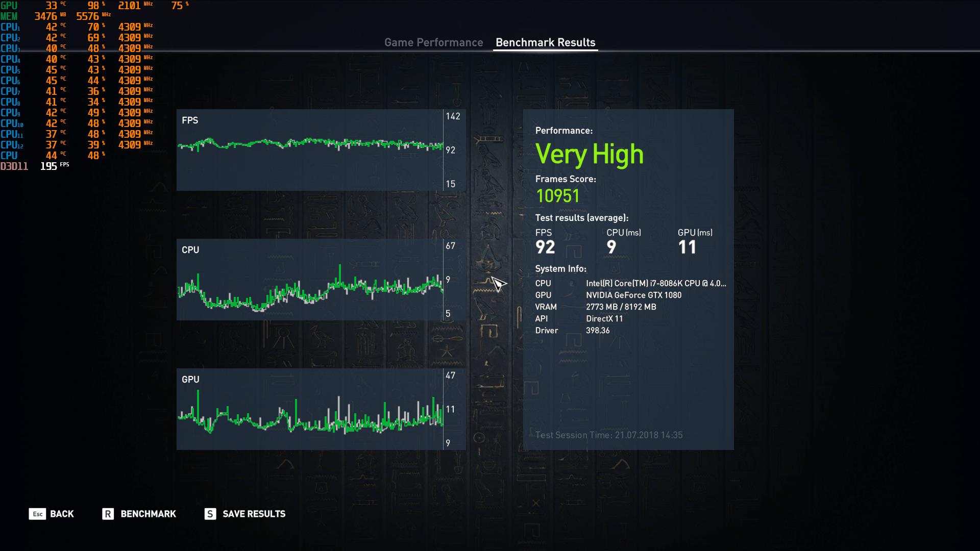This screenshot has width=980, height=551.
Task: Run the BENCHMARK again
Action: point(148,514)
